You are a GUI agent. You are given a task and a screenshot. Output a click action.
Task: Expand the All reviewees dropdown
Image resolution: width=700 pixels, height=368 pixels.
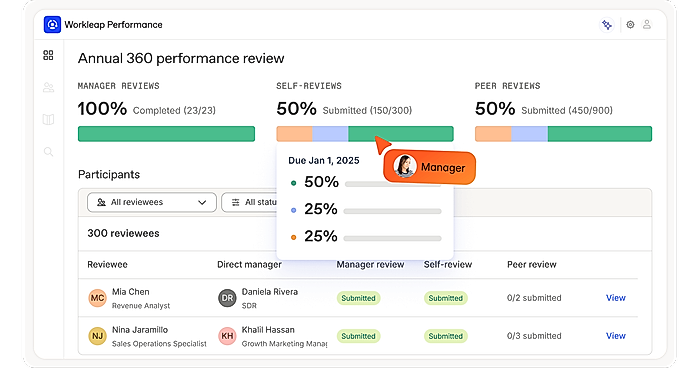pyautogui.click(x=152, y=202)
